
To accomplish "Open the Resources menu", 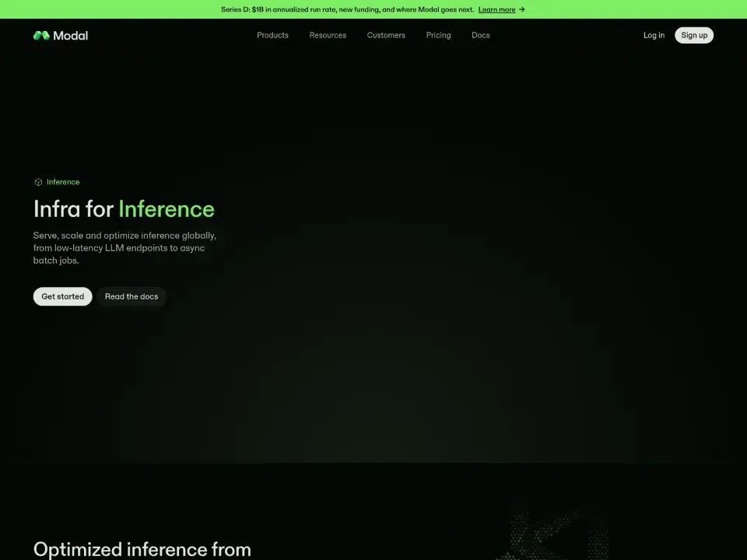I will pyautogui.click(x=328, y=35).
